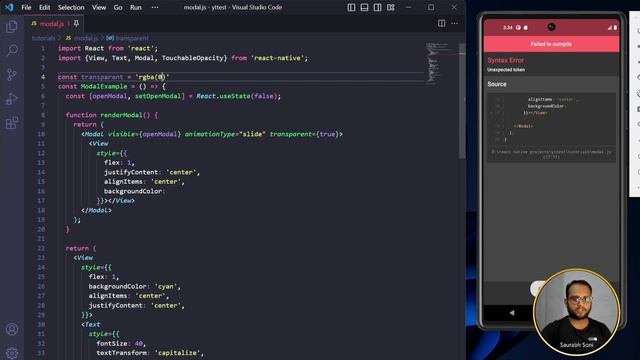640x360 pixels.
Task: Open the Run menu
Action: [136, 7]
